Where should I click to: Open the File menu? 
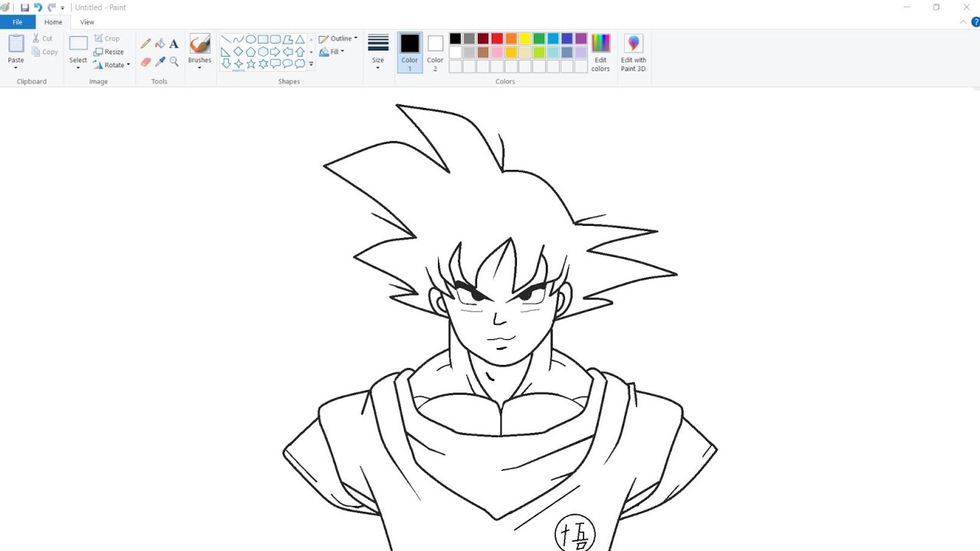(17, 22)
